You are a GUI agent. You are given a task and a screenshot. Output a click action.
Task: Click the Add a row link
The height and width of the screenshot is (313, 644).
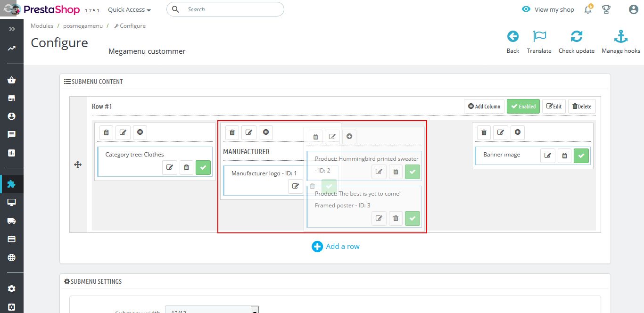pos(336,247)
